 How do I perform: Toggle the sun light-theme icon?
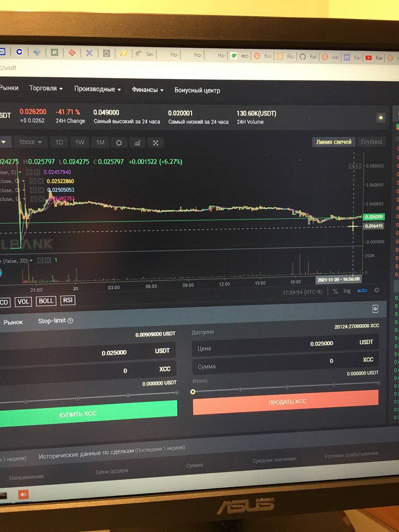point(380,118)
